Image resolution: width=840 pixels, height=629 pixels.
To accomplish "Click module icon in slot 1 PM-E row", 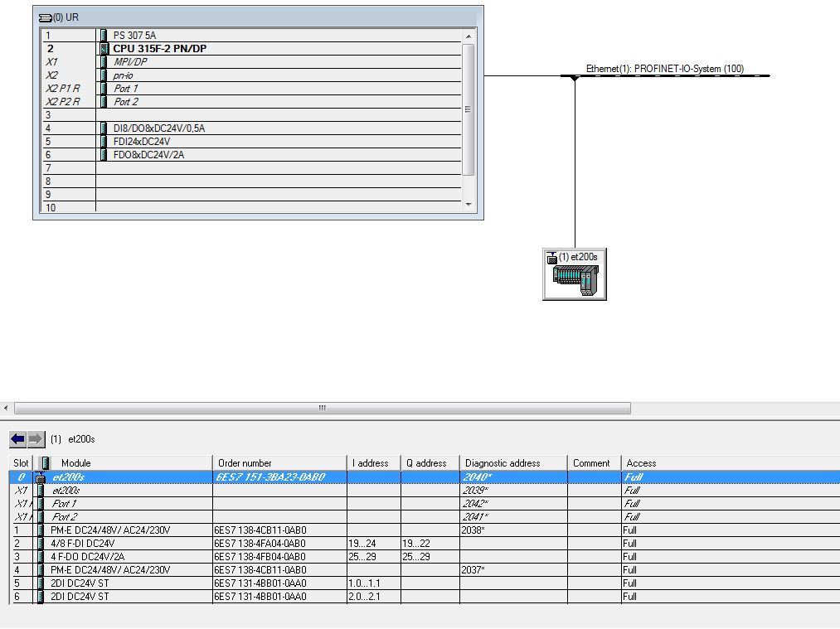I will (40, 530).
